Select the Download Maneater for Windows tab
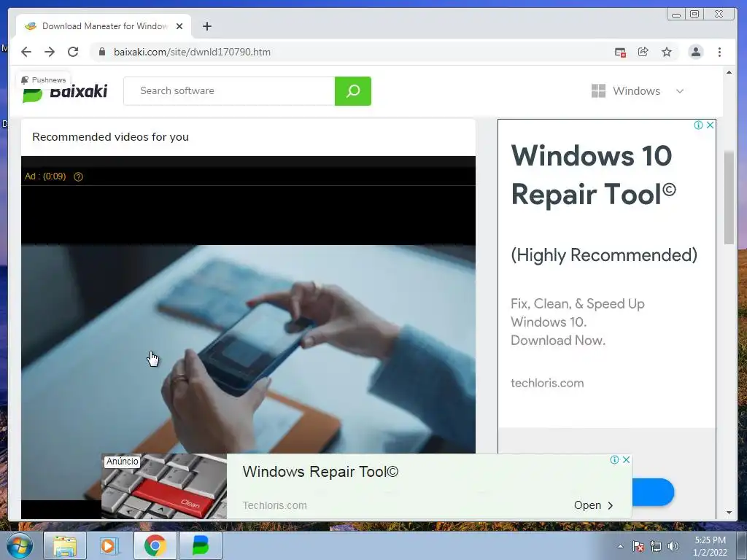 click(x=104, y=26)
